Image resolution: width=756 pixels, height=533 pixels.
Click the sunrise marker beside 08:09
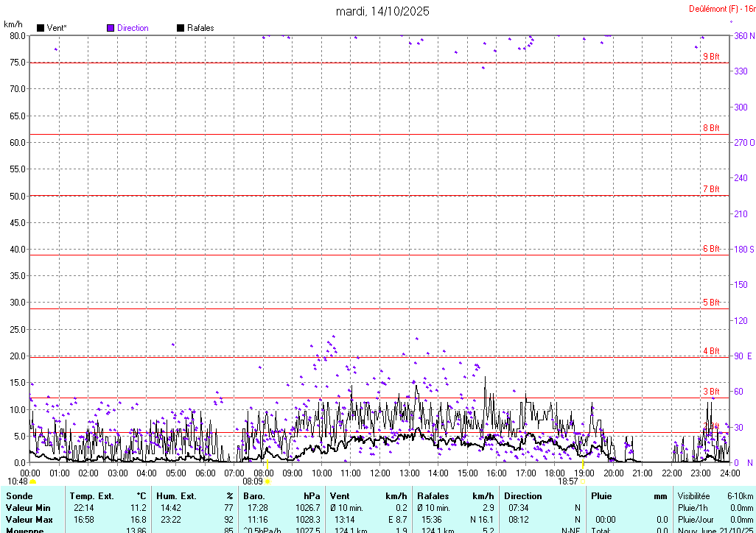pos(267,481)
